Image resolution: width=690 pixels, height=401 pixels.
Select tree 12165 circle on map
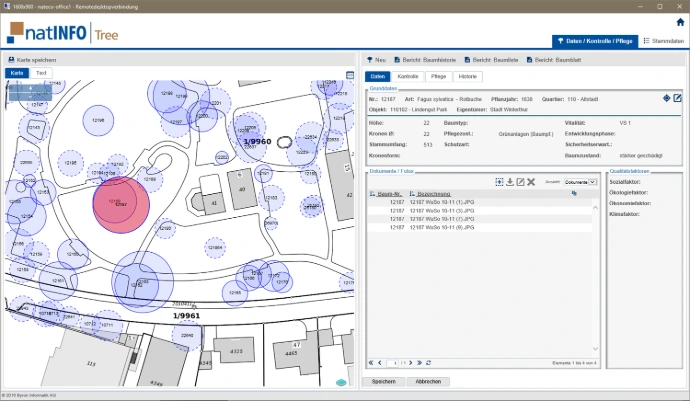pos(235,293)
